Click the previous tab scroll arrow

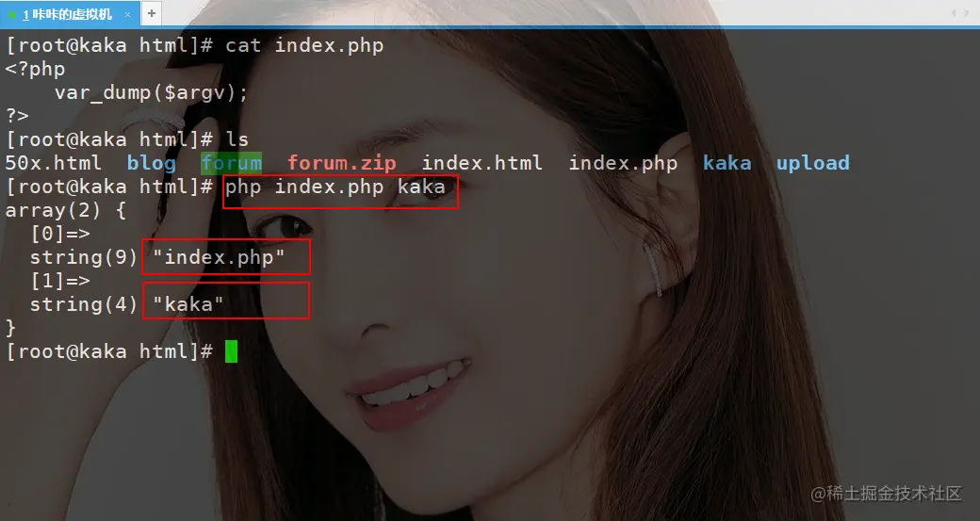pyautogui.click(x=953, y=12)
